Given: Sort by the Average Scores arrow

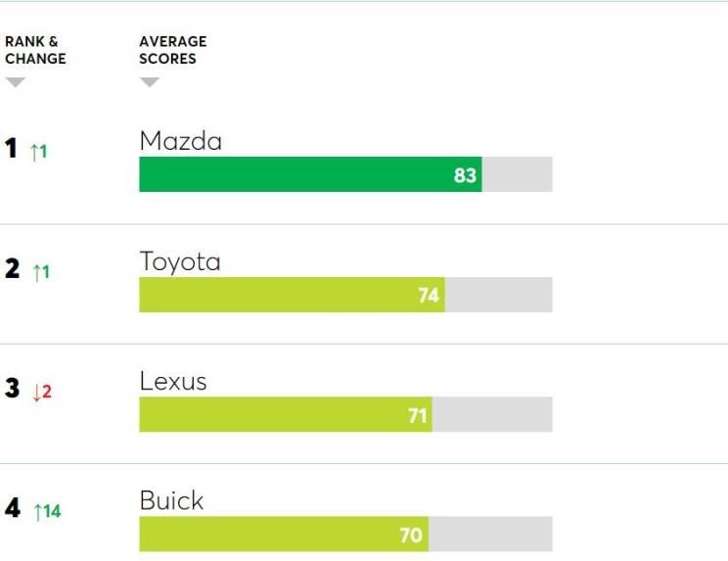Looking at the screenshot, I should point(150,82).
